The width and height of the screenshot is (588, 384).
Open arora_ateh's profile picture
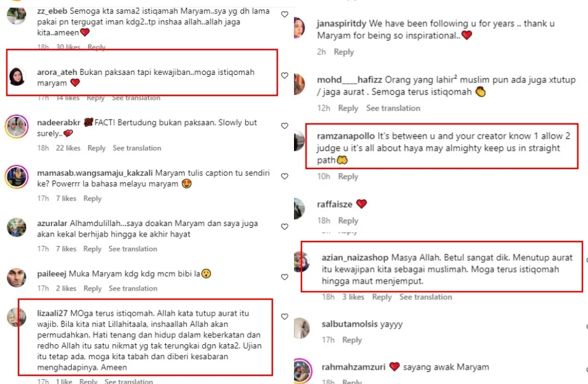tap(17, 77)
